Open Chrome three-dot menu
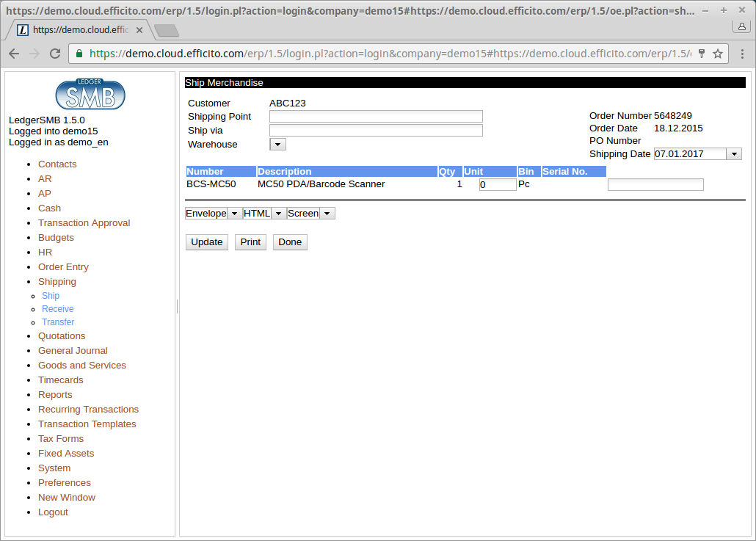756x541 pixels. pos(742,54)
